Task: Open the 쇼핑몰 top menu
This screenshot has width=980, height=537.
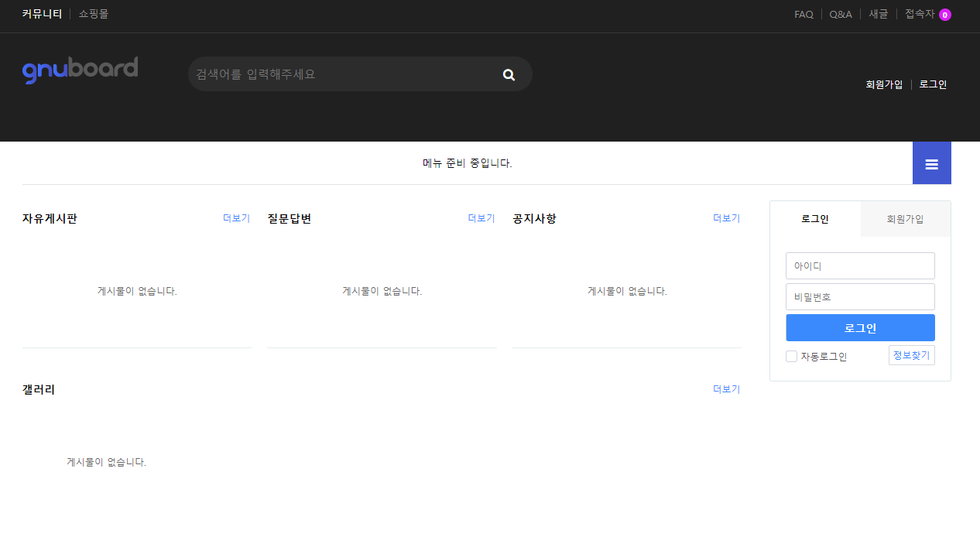Action: click(94, 14)
